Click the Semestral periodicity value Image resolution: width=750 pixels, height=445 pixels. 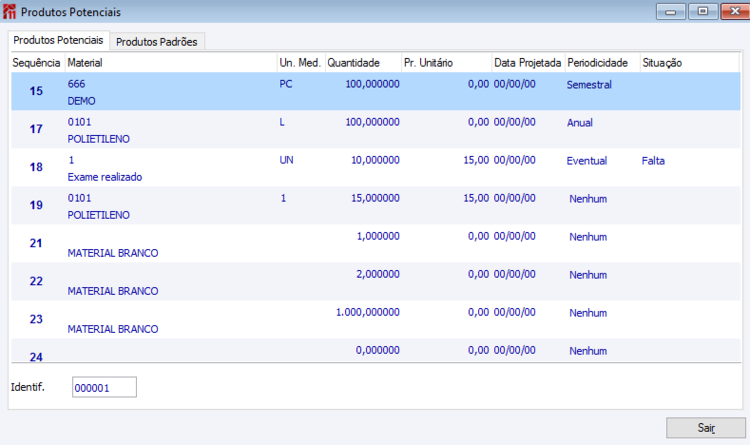[x=589, y=85]
